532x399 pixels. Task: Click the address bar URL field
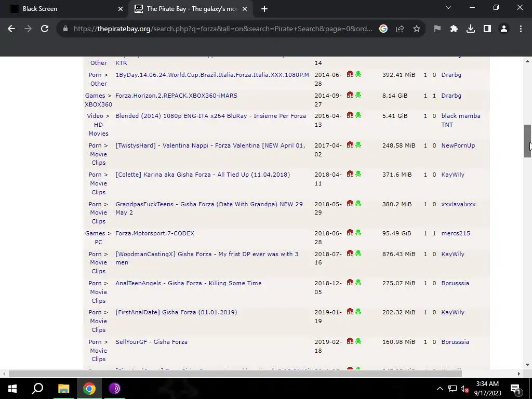pyautogui.click(x=222, y=29)
